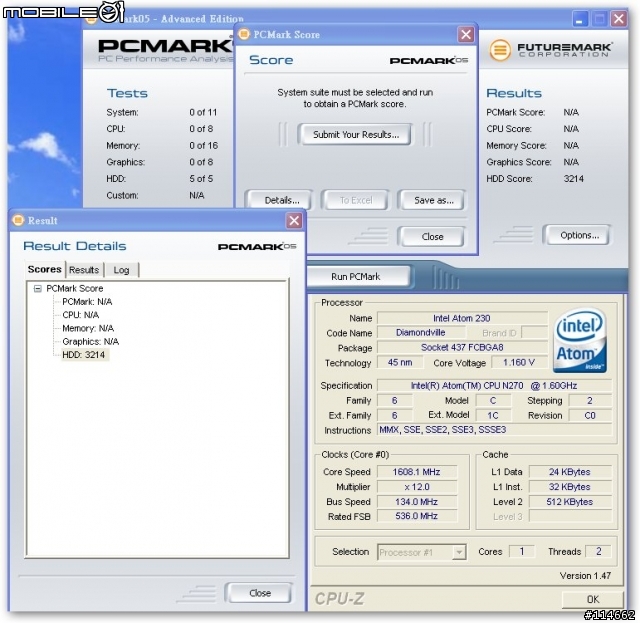Click Instructions value 'MMX, SSE, SSE2, SSE3, SSSE3'

tap(494, 429)
